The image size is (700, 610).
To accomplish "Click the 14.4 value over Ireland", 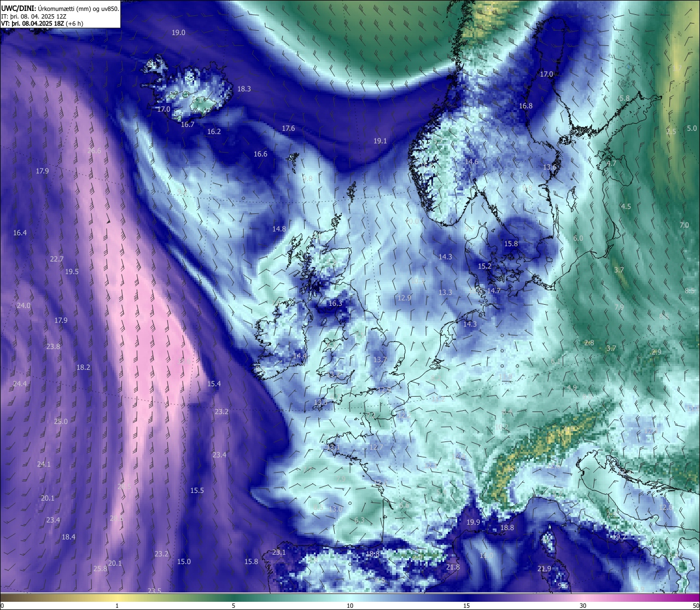I will (300, 356).
